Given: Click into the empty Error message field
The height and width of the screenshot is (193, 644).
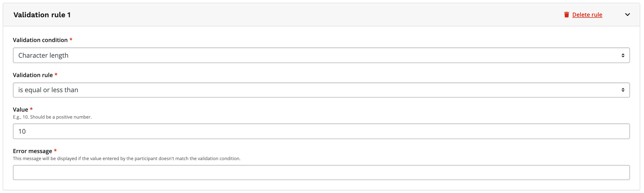Looking at the screenshot, I should coord(321,173).
